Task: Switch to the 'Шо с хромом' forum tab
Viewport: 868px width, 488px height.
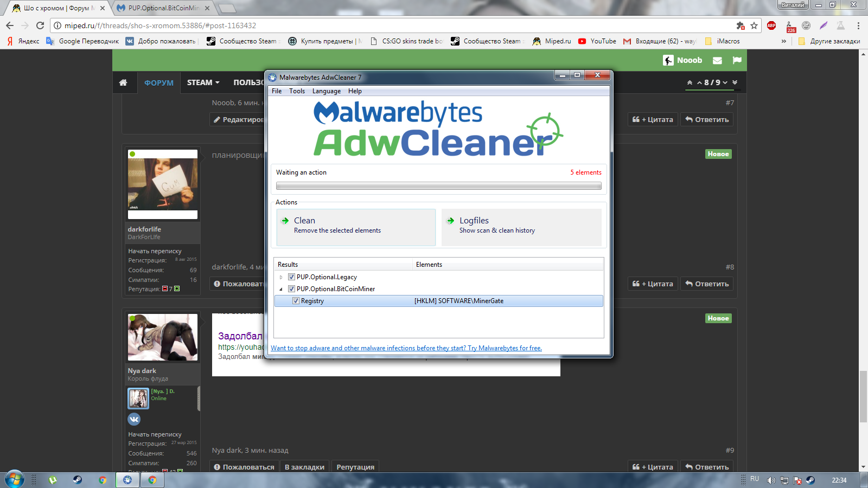Action: pos(59,8)
